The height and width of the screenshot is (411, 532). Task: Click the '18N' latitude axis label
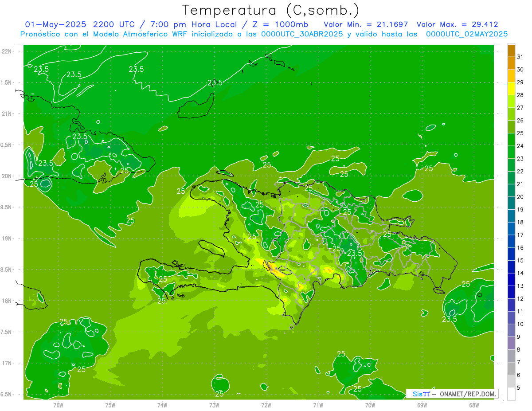pos(7,301)
